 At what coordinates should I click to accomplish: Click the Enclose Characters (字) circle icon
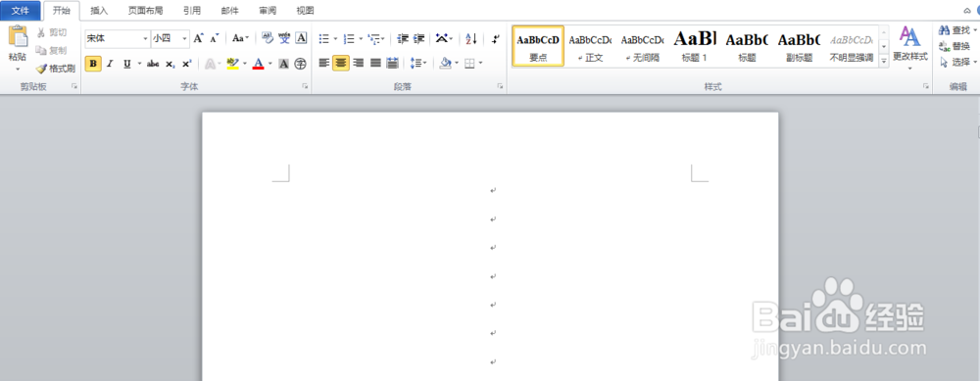pos(301,64)
